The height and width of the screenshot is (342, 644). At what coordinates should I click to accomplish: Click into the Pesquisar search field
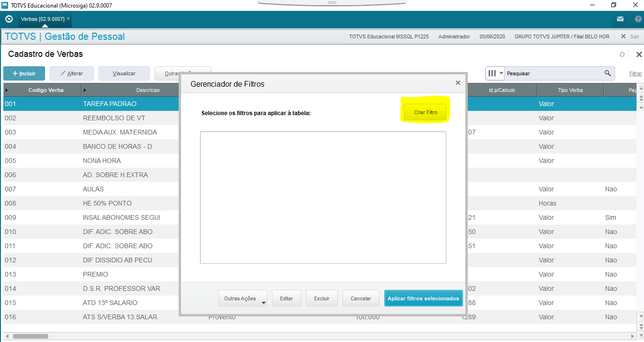point(554,73)
